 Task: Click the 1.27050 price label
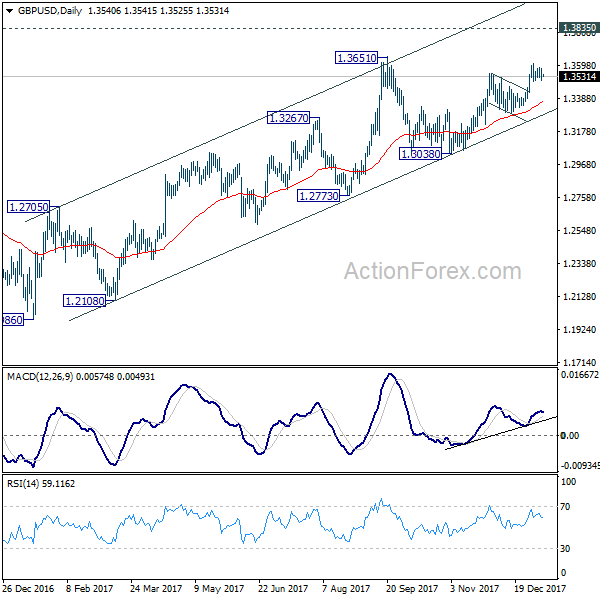pos(29,207)
